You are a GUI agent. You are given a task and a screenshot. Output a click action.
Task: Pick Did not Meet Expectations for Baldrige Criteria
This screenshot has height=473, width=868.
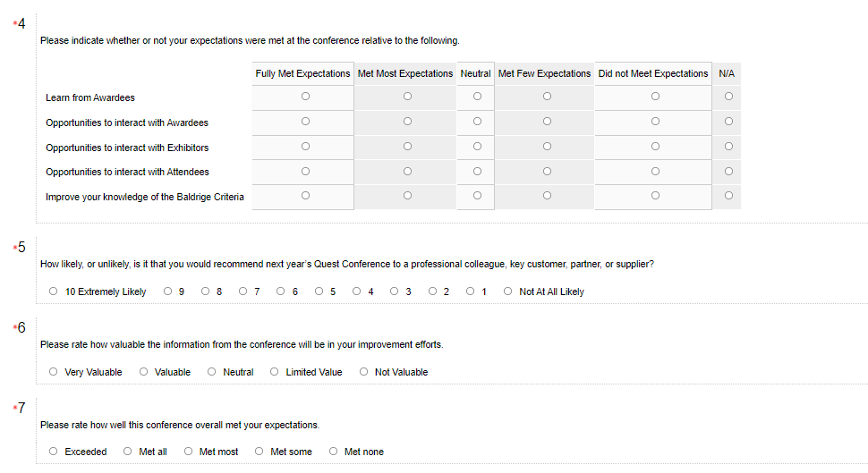[655, 195]
